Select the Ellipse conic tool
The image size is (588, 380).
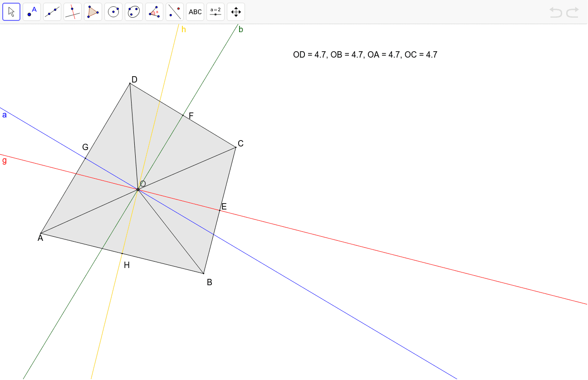click(x=134, y=12)
